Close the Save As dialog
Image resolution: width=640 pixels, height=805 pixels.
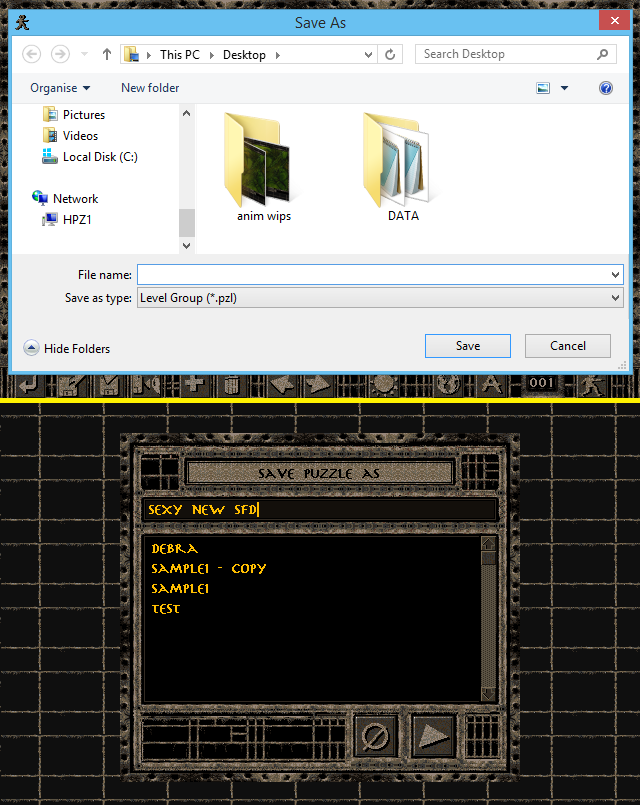[614, 21]
